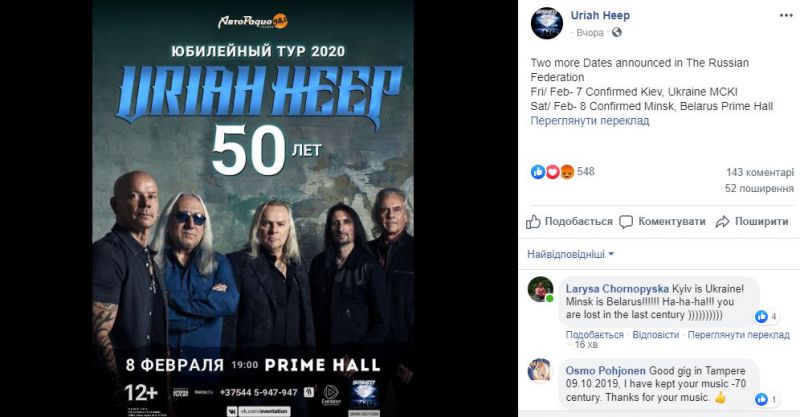This screenshot has width=800, height=417.
Task: Expand the Найвідповідніші comment sorting dropdown
Action: click(x=570, y=254)
